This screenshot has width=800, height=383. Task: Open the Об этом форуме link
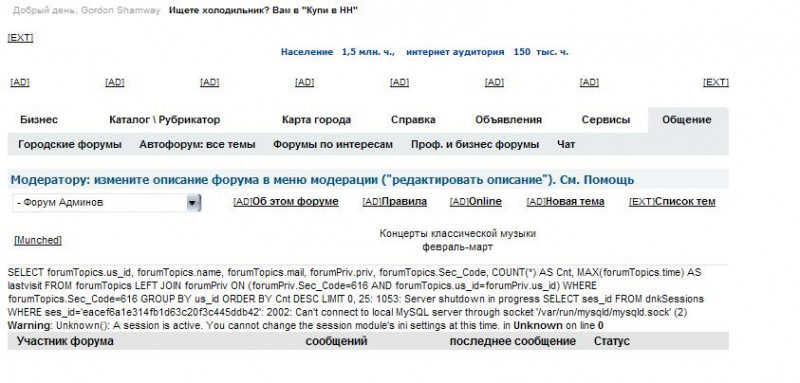(x=286, y=202)
